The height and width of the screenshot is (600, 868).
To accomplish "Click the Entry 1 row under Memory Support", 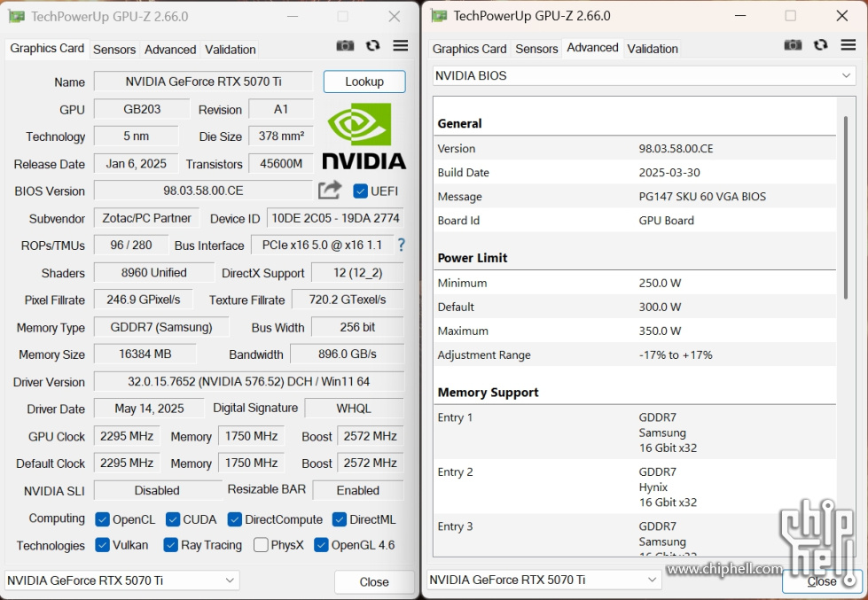I will click(635, 432).
